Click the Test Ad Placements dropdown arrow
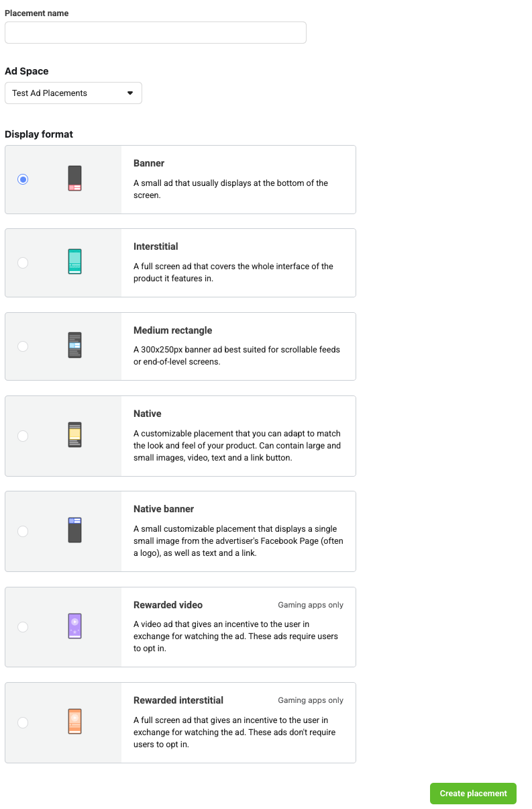The width and height of the screenshot is (532, 809). [130, 93]
